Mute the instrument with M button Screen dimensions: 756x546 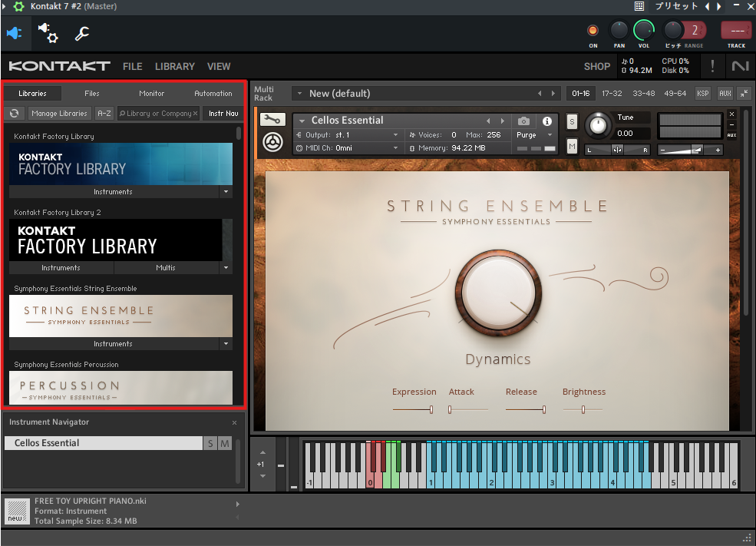coord(572,146)
